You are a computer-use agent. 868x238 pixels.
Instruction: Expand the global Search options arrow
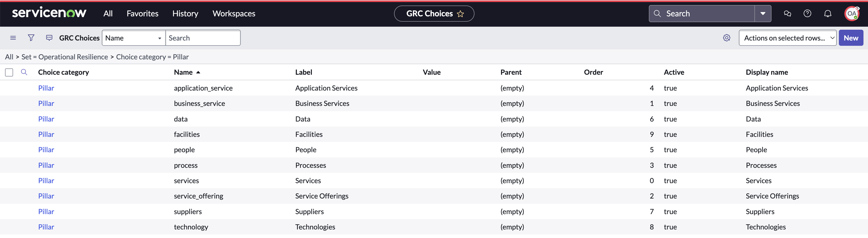coord(763,14)
